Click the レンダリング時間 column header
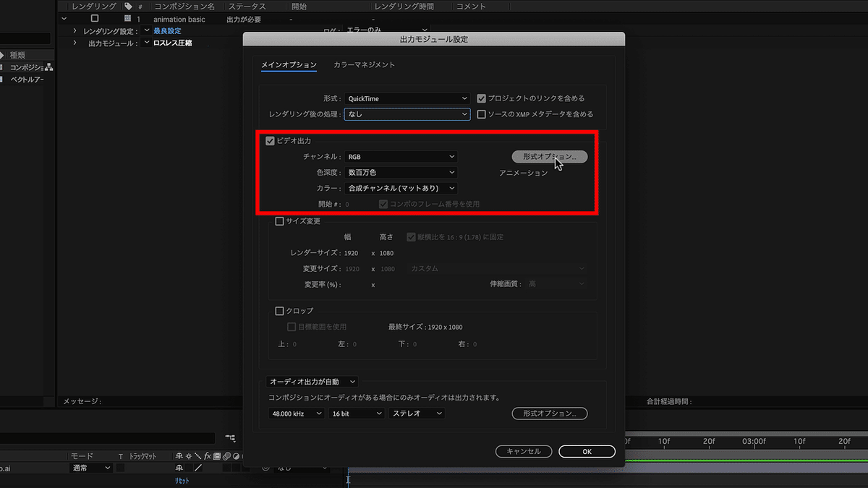868x488 pixels. pos(403,6)
